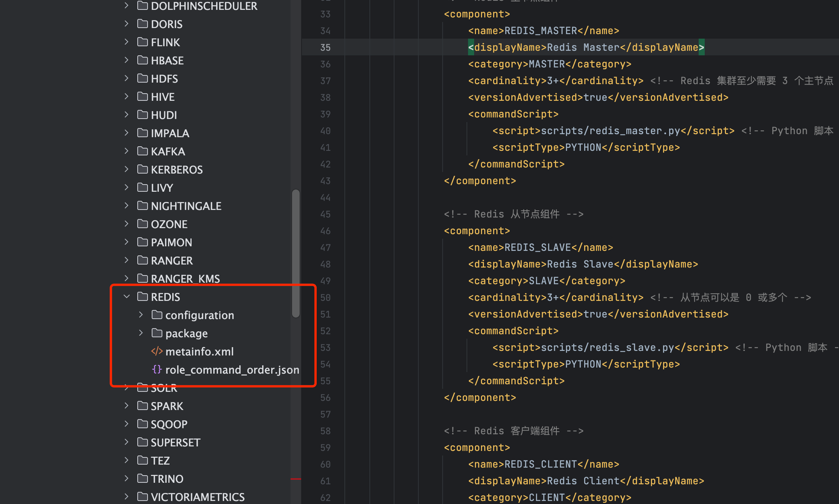Click the SLAVE category line
This screenshot has height=504, width=839.
[547, 281]
